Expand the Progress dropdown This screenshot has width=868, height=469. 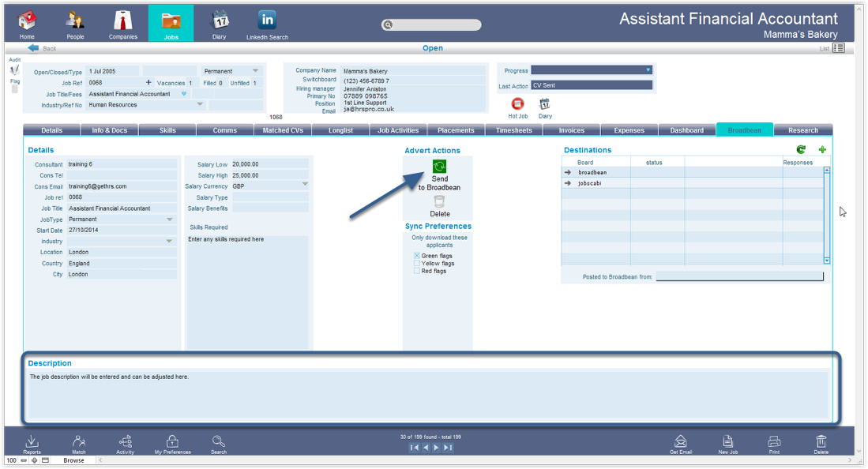point(648,69)
